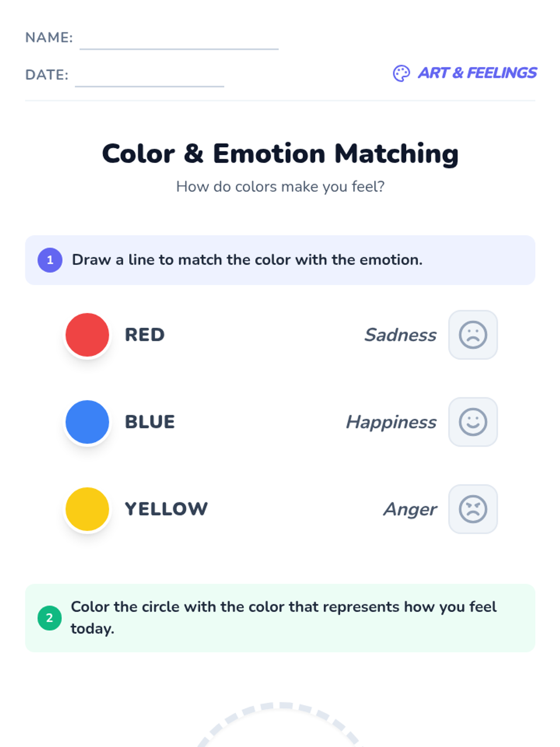Viewport: 560px width, 747px height.
Task: Click the dashed circle to color
Action: tap(280, 725)
